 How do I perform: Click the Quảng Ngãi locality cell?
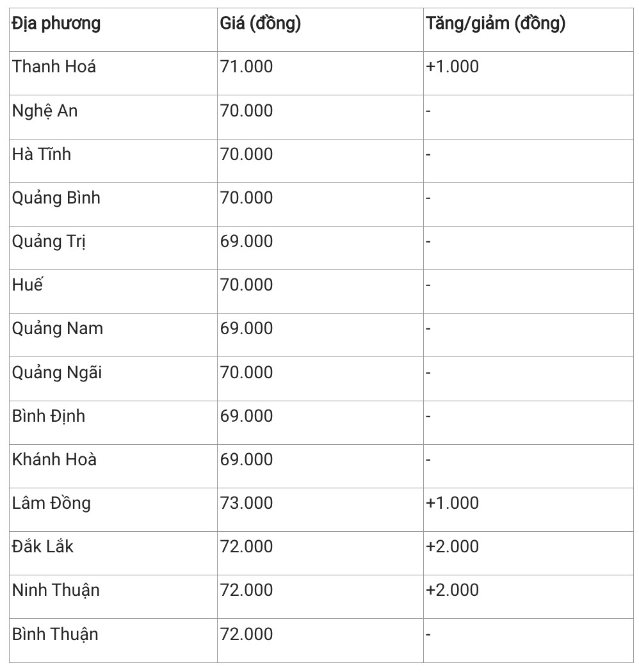coord(57,372)
